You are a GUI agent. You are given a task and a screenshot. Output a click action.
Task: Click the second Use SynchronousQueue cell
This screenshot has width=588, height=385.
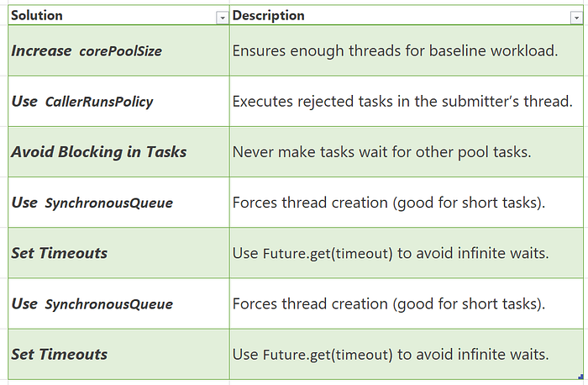118,303
